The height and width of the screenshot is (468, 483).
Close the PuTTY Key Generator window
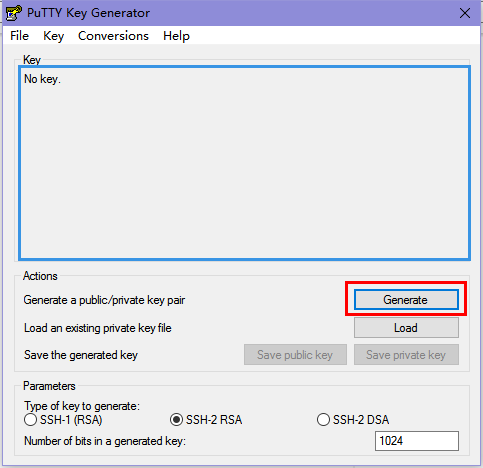coord(465,13)
